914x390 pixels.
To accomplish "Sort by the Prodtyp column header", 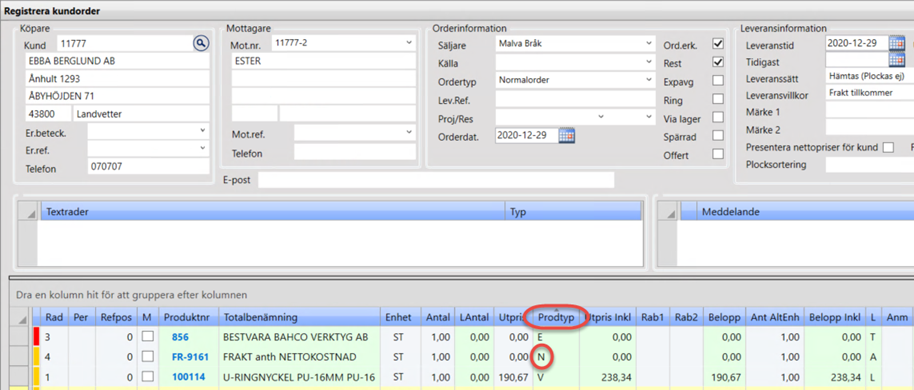I will [556, 318].
